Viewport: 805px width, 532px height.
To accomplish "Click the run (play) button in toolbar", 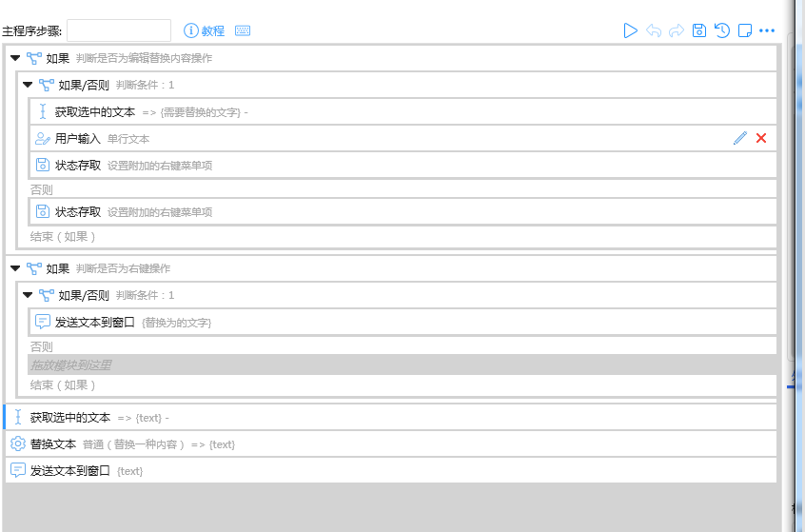I will [x=630, y=30].
